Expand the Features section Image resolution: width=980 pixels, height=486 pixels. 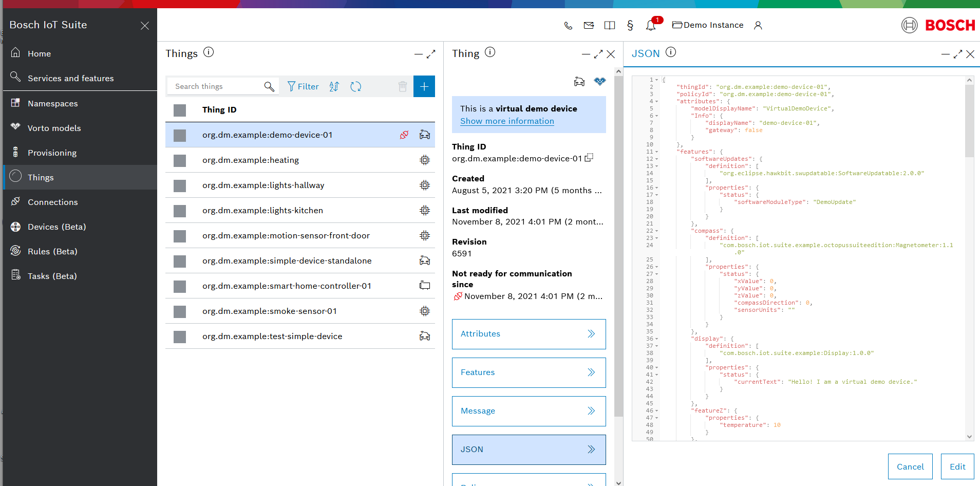(529, 372)
